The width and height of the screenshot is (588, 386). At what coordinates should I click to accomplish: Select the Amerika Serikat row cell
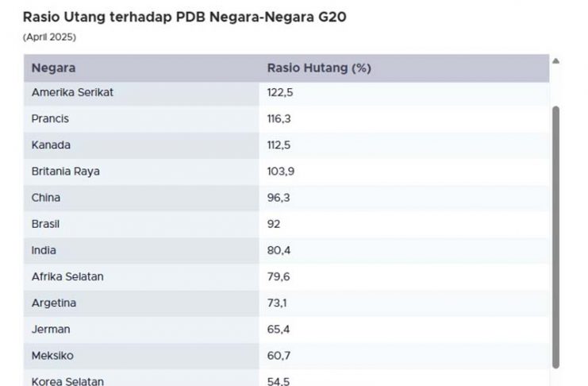[73, 92]
